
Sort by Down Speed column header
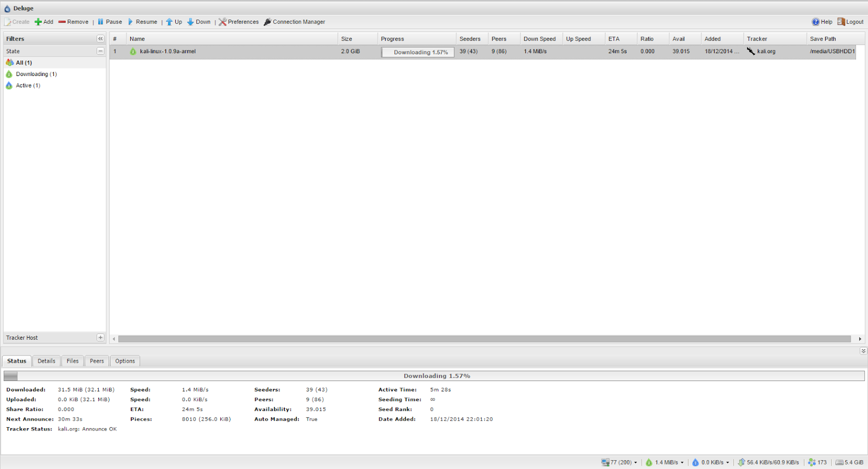pos(541,39)
